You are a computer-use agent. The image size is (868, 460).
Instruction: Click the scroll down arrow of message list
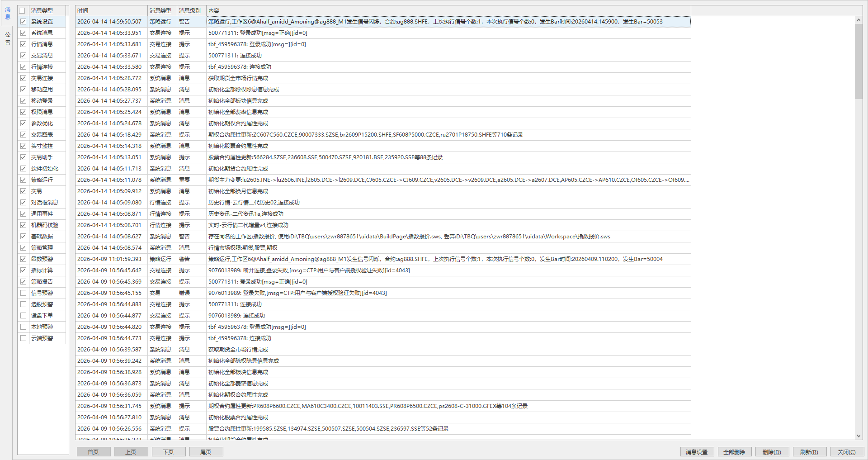(859, 436)
